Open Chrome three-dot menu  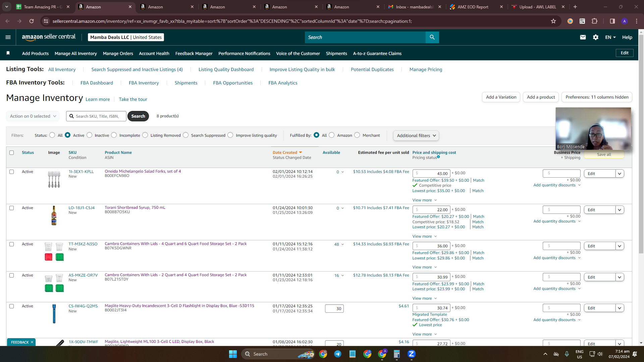637,21
